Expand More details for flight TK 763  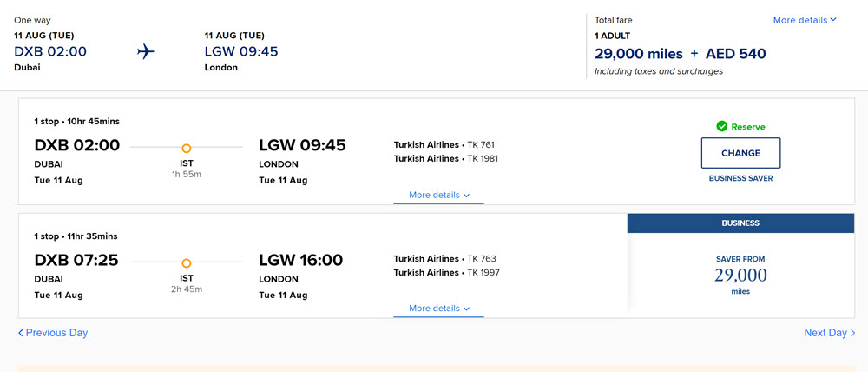point(439,309)
